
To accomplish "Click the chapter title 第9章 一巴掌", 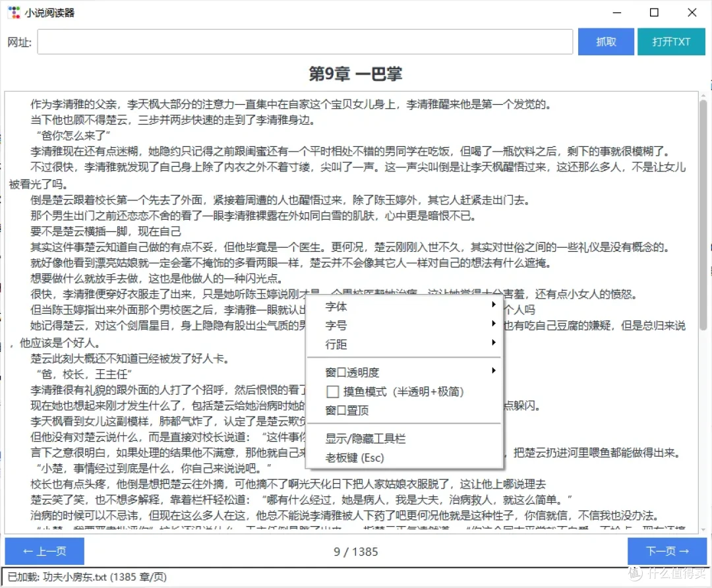I will (x=355, y=74).
